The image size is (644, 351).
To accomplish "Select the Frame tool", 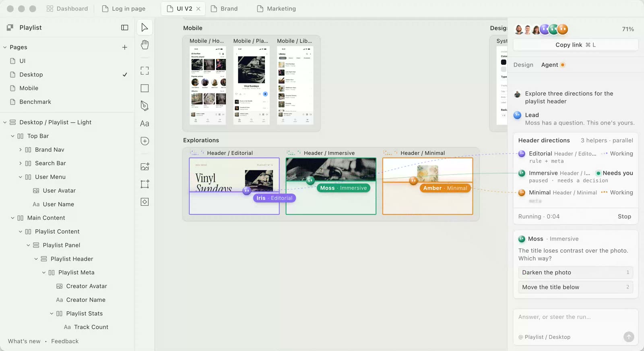I will pyautogui.click(x=144, y=71).
